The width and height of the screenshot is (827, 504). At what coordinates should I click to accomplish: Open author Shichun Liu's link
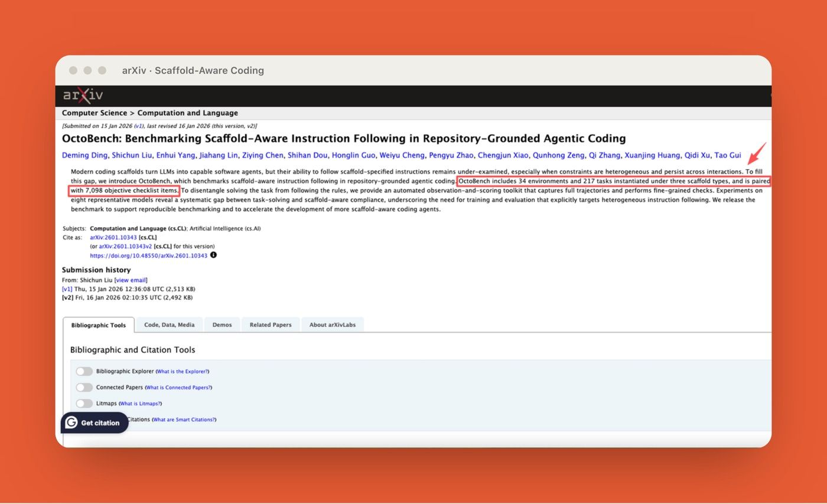click(132, 155)
